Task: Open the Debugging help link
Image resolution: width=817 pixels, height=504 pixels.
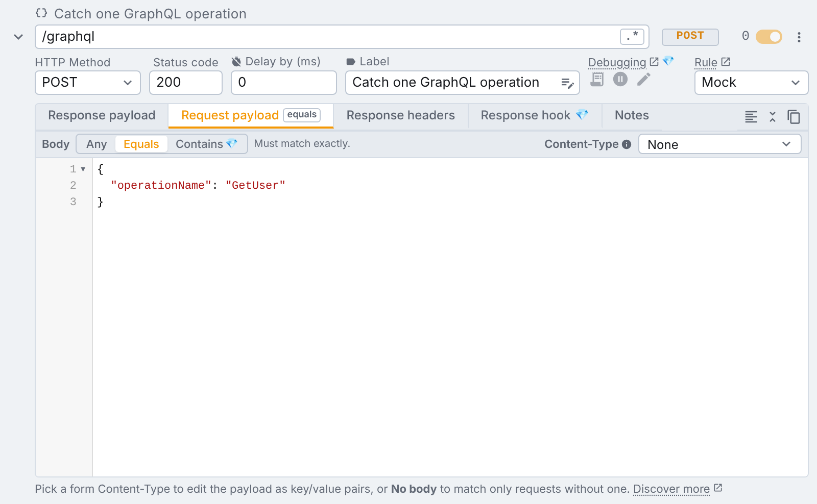Action: click(623, 62)
